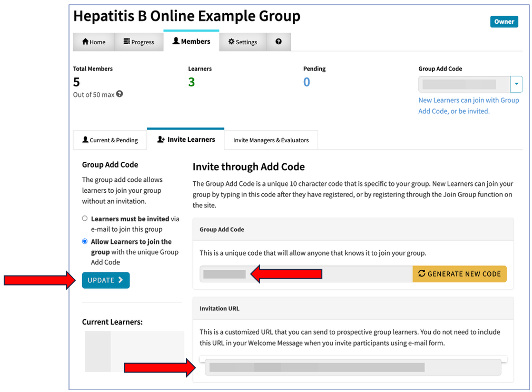Open the Current & Pending tab
Screen dimensions: 532x392
click(110, 140)
